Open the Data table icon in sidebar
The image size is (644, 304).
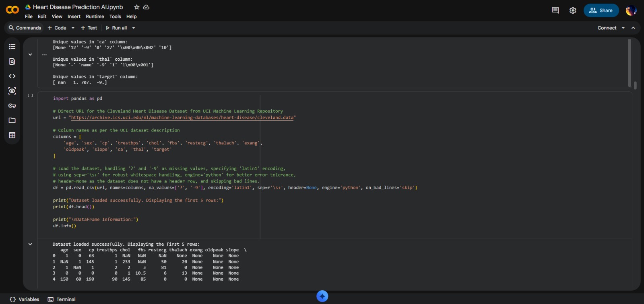click(x=12, y=135)
